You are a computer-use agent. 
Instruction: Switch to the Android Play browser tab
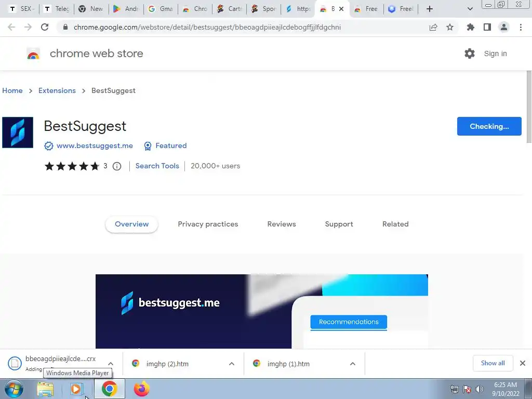click(x=126, y=9)
